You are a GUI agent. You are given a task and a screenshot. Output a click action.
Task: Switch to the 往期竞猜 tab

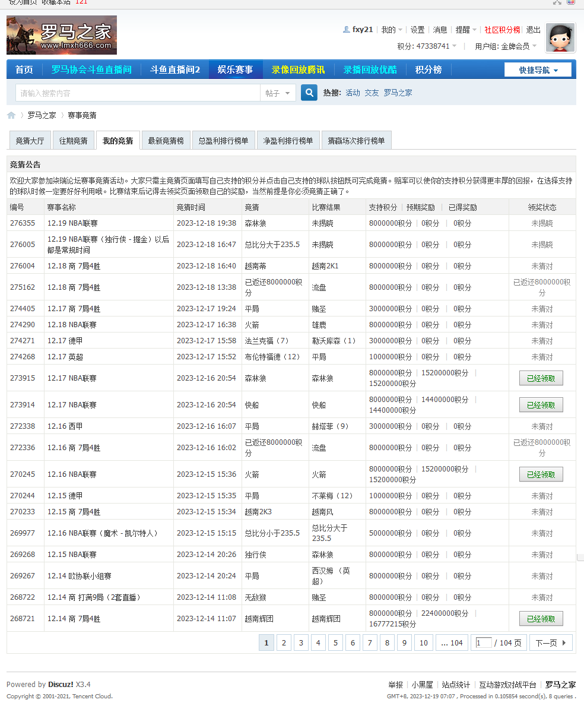click(73, 140)
